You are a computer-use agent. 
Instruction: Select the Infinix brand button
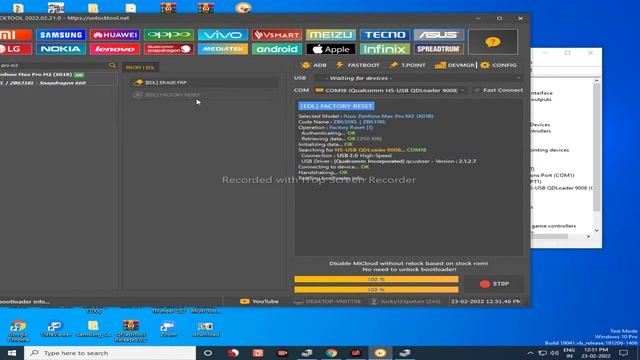pos(384,49)
